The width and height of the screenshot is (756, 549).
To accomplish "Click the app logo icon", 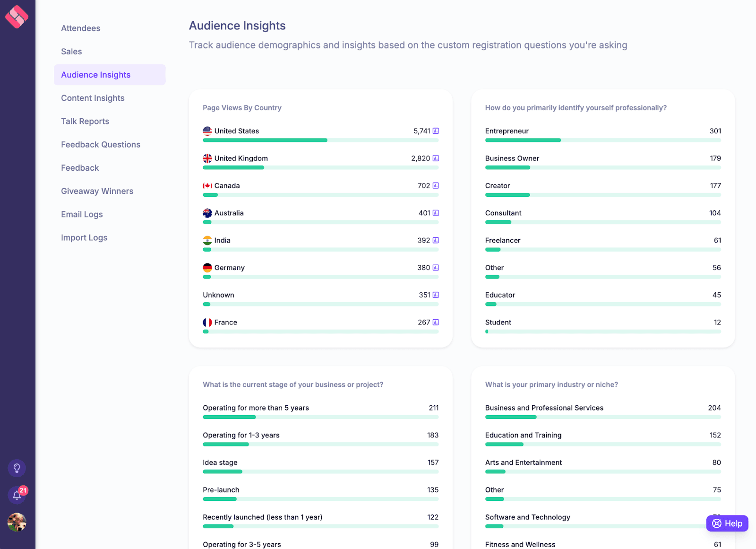I will [x=17, y=17].
